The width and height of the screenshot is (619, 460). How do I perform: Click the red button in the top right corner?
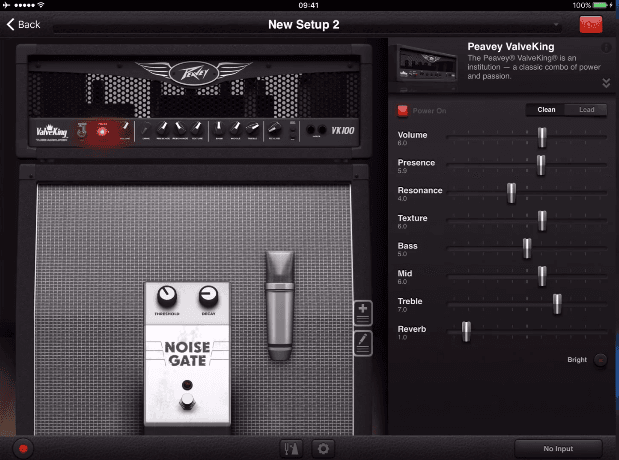coord(591,24)
